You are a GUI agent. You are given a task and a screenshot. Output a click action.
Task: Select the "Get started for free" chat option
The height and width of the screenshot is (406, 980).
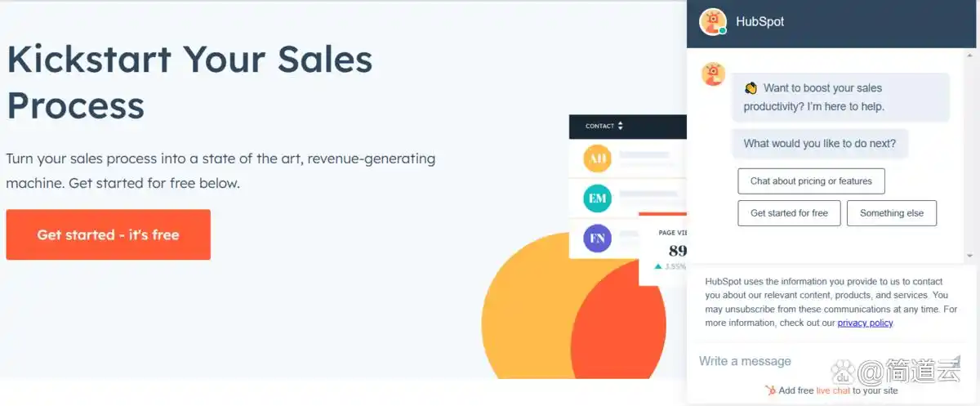click(789, 213)
